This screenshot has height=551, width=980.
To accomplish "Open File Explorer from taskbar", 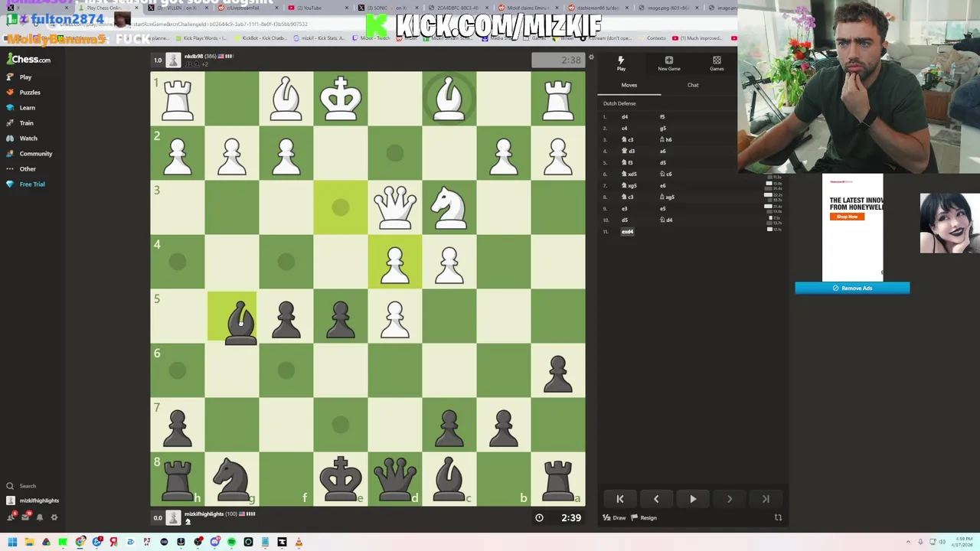I will coord(29,542).
